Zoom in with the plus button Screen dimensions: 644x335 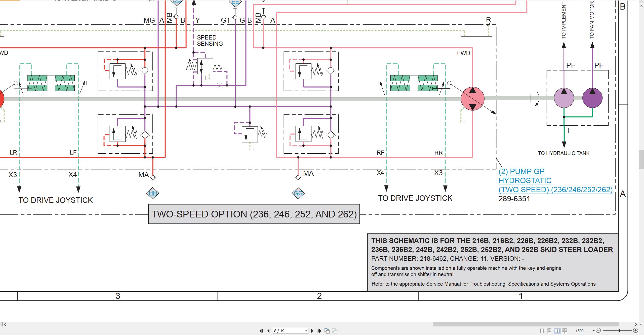pyautogui.click(x=635, y=330)
